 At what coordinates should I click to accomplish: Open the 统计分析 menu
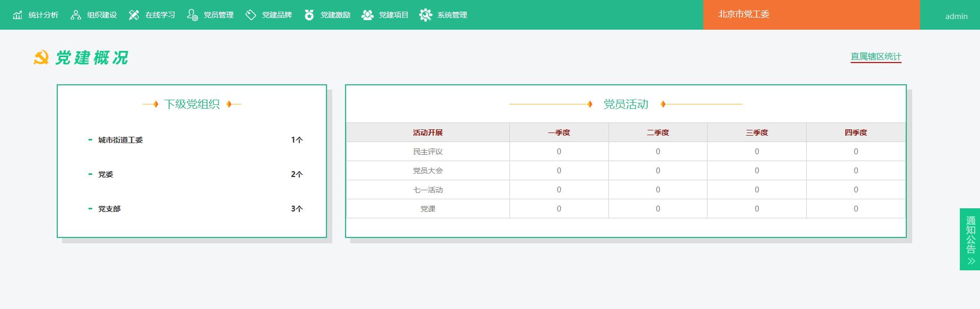[x=43, y=15]
